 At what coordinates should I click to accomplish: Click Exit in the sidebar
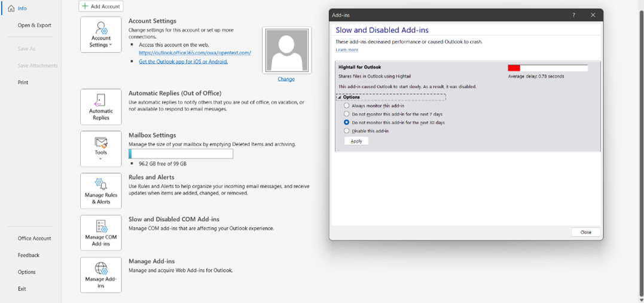pos(22,289)
